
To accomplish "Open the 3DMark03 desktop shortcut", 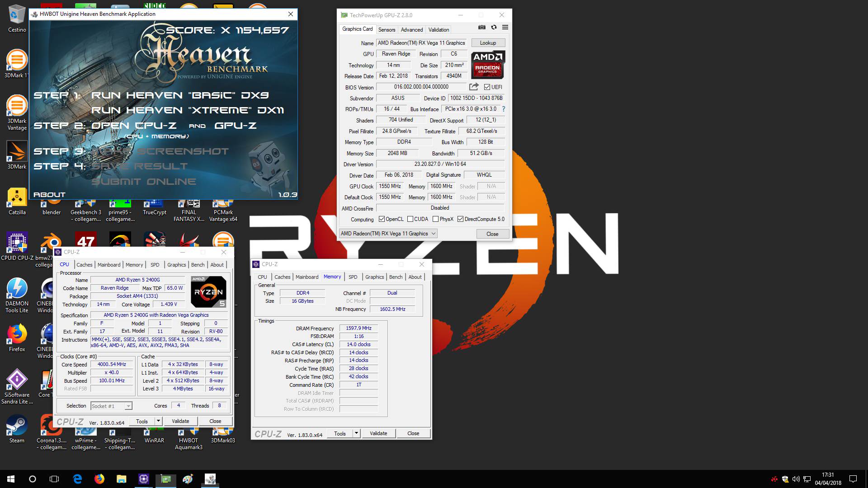I will point(223,436).
